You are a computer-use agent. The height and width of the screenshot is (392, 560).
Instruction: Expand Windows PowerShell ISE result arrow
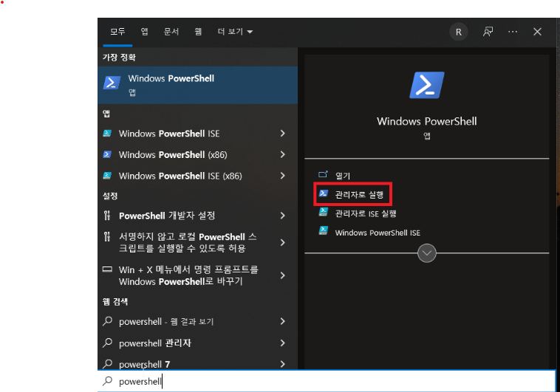282,133
